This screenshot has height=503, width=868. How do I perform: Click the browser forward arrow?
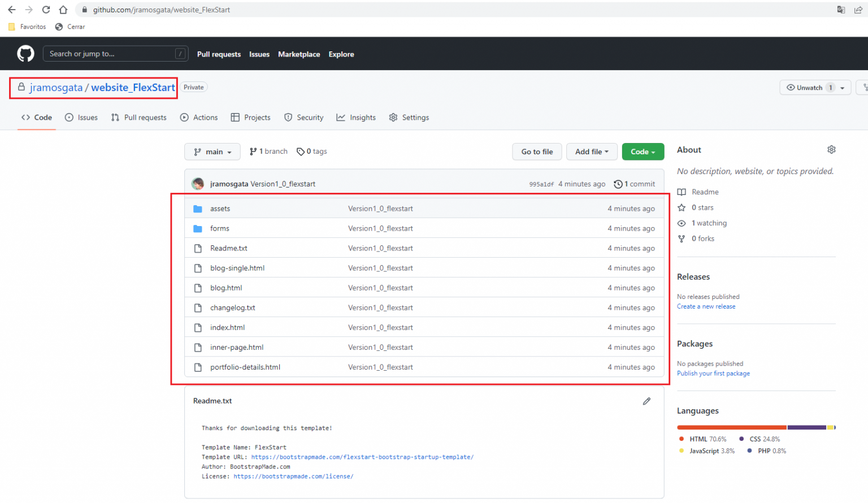(x=29, y=10)
